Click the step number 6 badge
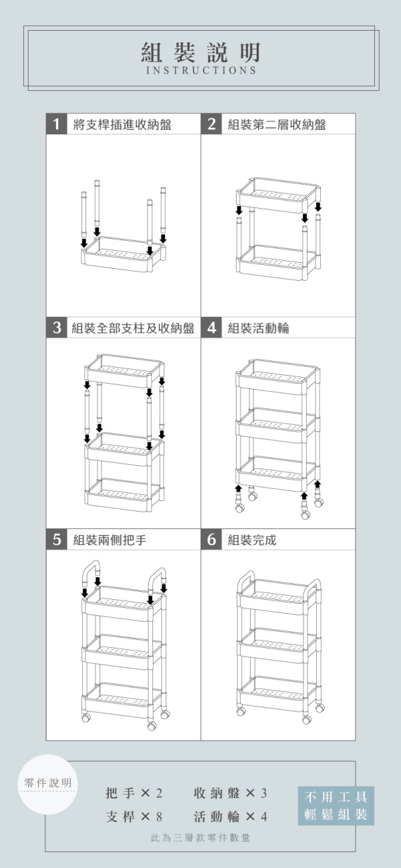Image resolution: width=401 pixels, height=868 pixels. [x=211, y=540]
